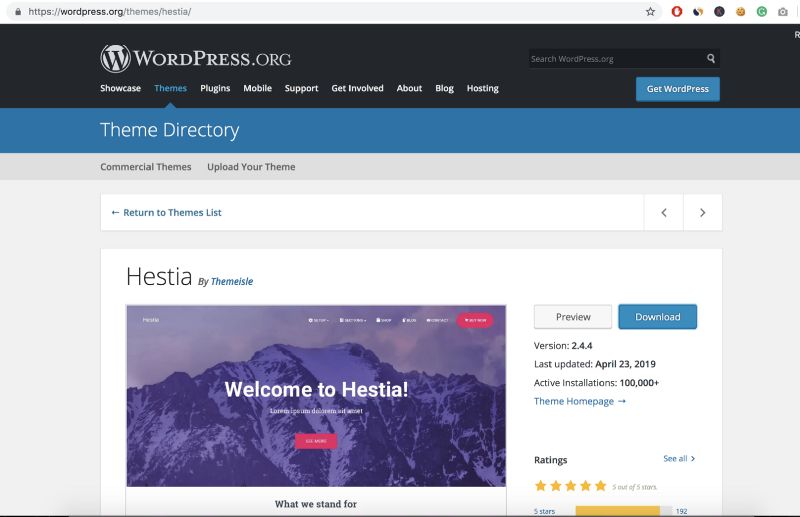Click the padlock site info icon
The height and width of the screenshot is (517, 800).
pos(18,11)
